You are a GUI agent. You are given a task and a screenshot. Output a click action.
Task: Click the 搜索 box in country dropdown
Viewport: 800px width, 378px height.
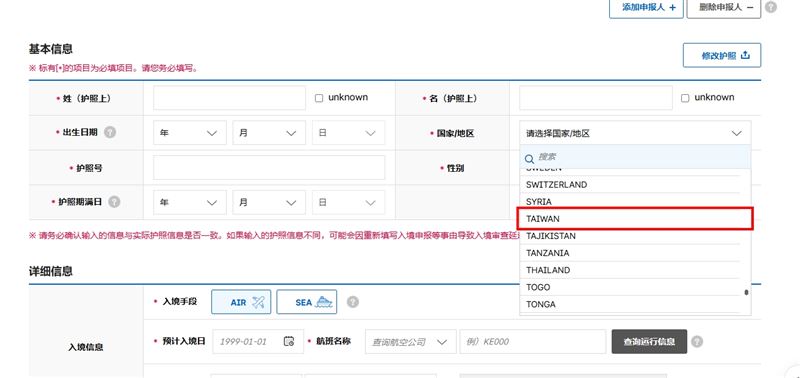click(x=635, y=157)
